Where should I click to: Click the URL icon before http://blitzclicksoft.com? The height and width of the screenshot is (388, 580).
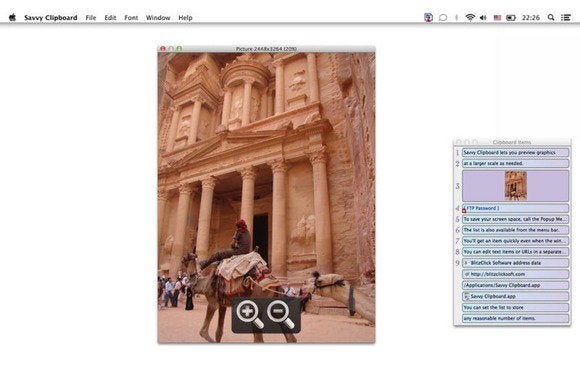tap(467, 274)
